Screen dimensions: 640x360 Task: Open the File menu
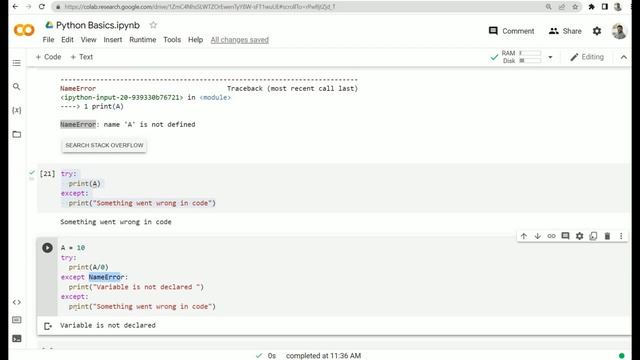click(48, 40)
